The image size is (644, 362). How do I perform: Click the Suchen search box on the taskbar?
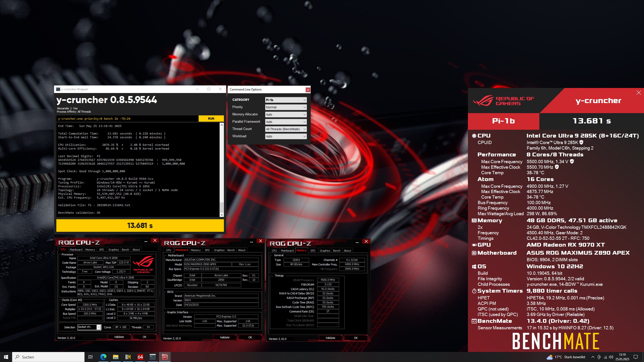click(48, 357)
